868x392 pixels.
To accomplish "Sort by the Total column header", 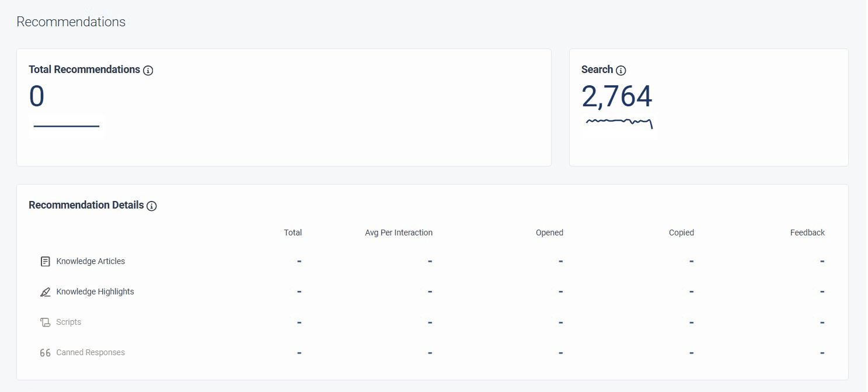I will click(292, 233).
